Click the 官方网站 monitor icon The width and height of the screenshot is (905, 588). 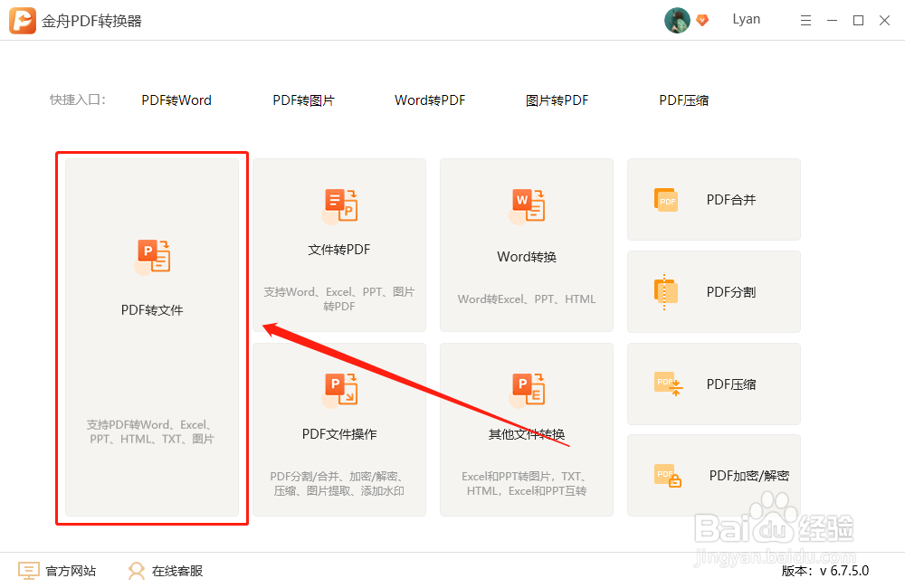point(28,571)
